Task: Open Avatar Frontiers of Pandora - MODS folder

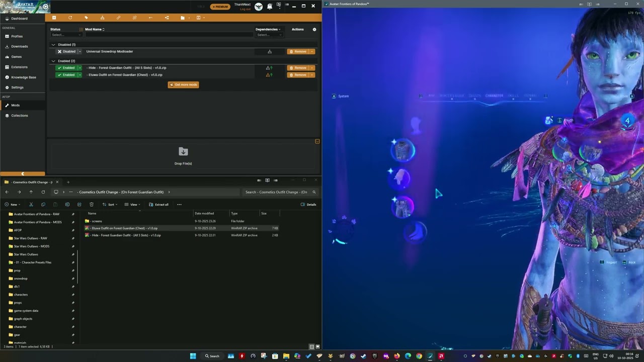Action: (x=38, y=222)
